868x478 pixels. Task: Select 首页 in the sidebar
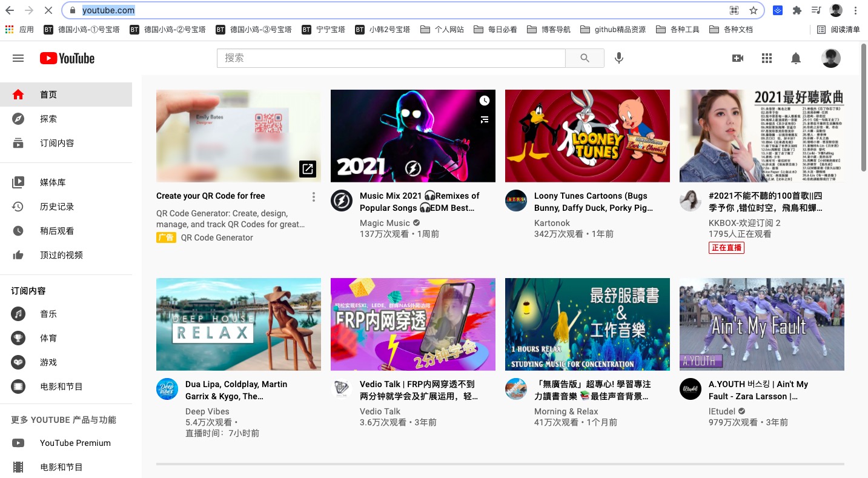point(66,95)
